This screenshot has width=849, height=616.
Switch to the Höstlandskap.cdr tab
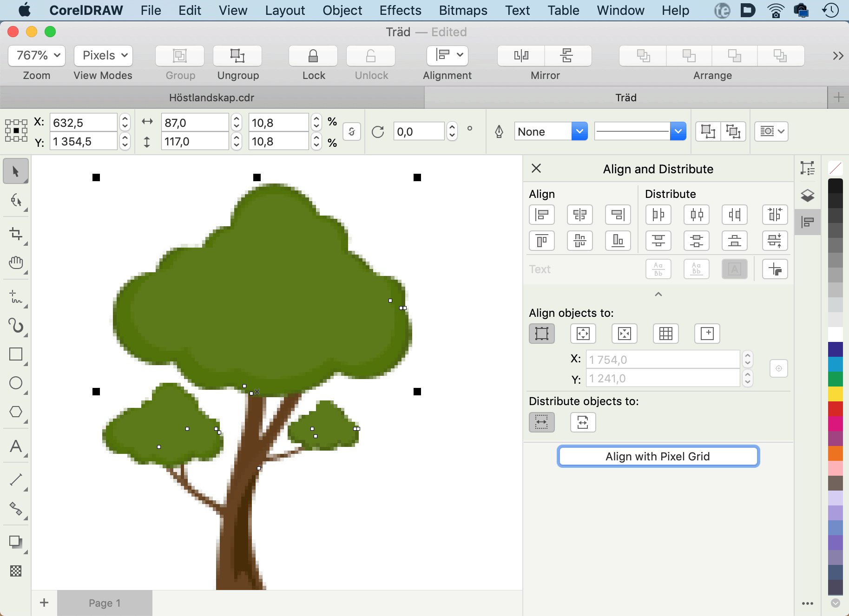(x=212, y=98)
